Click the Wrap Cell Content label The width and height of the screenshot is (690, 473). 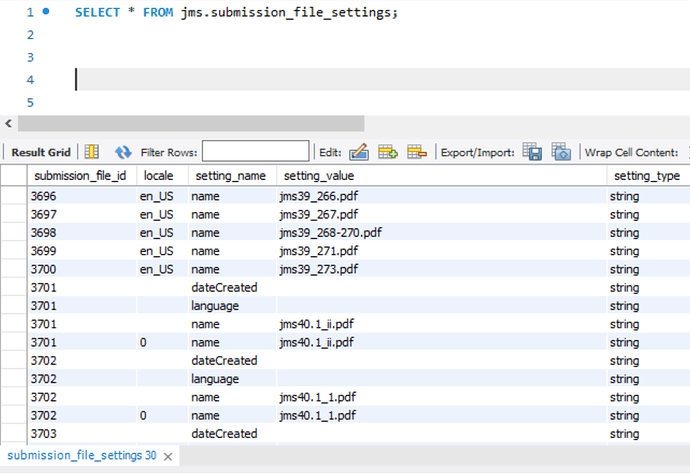pyautogui.click(x=631, y=153)
